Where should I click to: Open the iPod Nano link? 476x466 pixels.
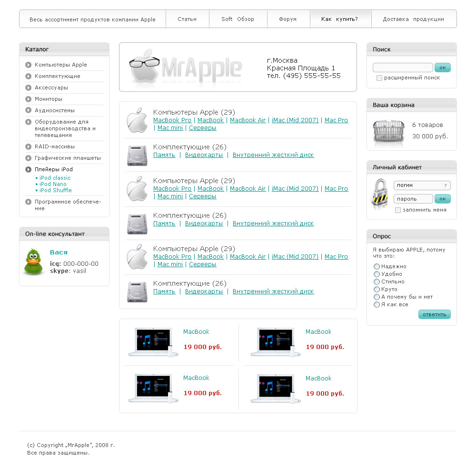[53, 184]
